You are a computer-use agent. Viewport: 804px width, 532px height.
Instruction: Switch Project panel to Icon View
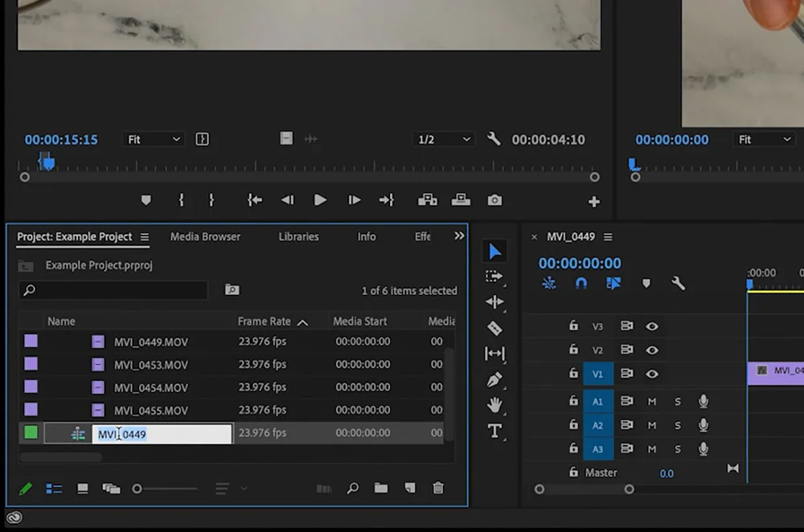tap(82, 488)
